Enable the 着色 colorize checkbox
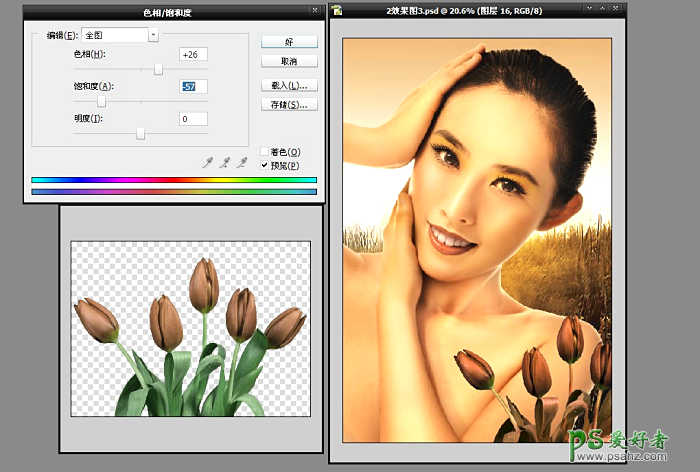The image size is (700, 472). click(264, 152)
